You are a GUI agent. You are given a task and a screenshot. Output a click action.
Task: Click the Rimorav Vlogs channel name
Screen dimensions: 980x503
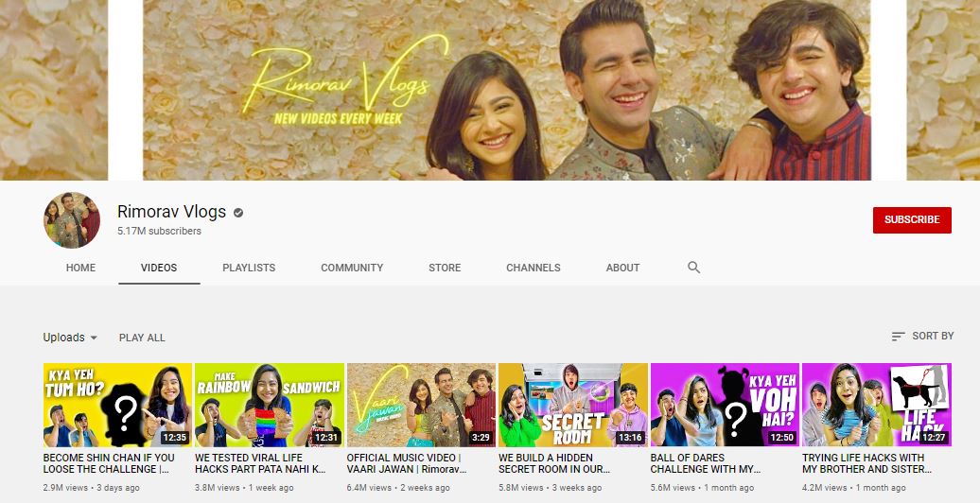click(172, 212)
